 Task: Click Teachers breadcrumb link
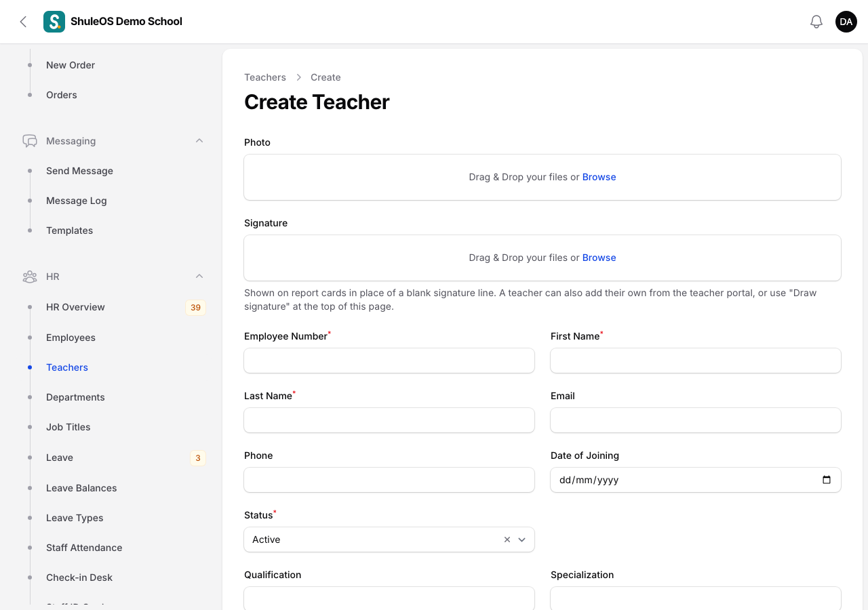coord(265,77)
